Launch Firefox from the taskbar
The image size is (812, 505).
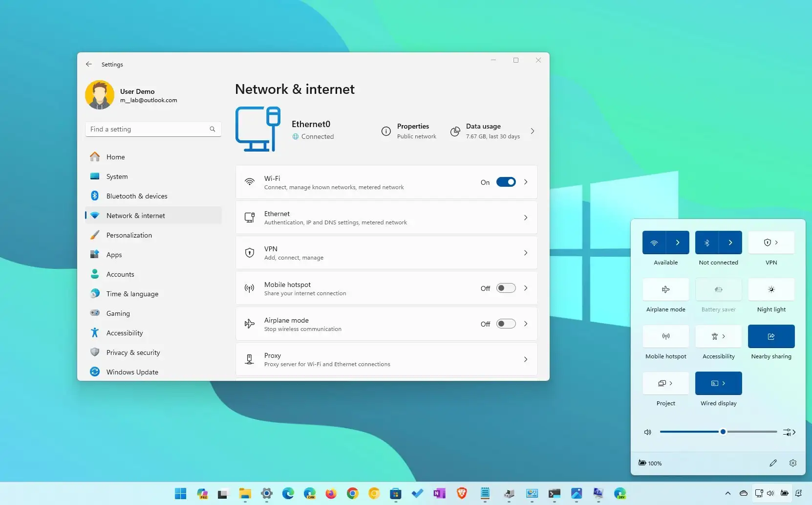[331, 493]
